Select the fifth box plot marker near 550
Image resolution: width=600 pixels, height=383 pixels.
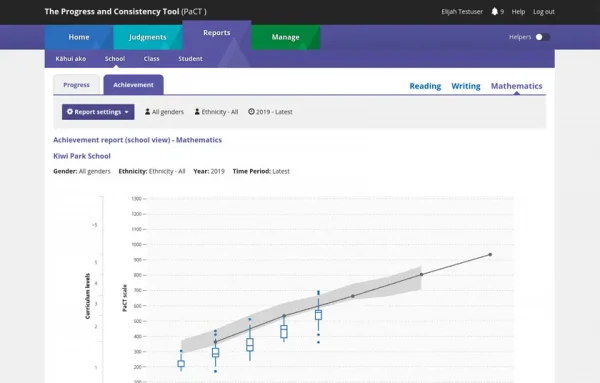point(318,315)
